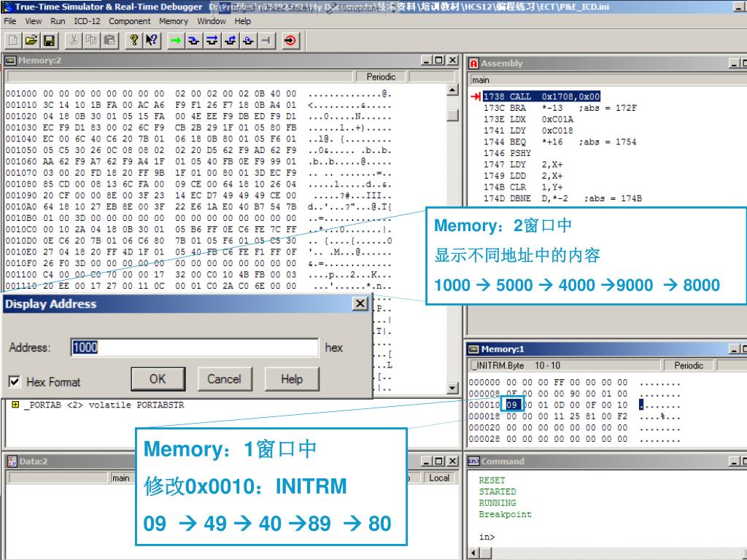This screenshot has width=747, height=560.
Task: Reset target with red circle icon
Action: point(290,41)
